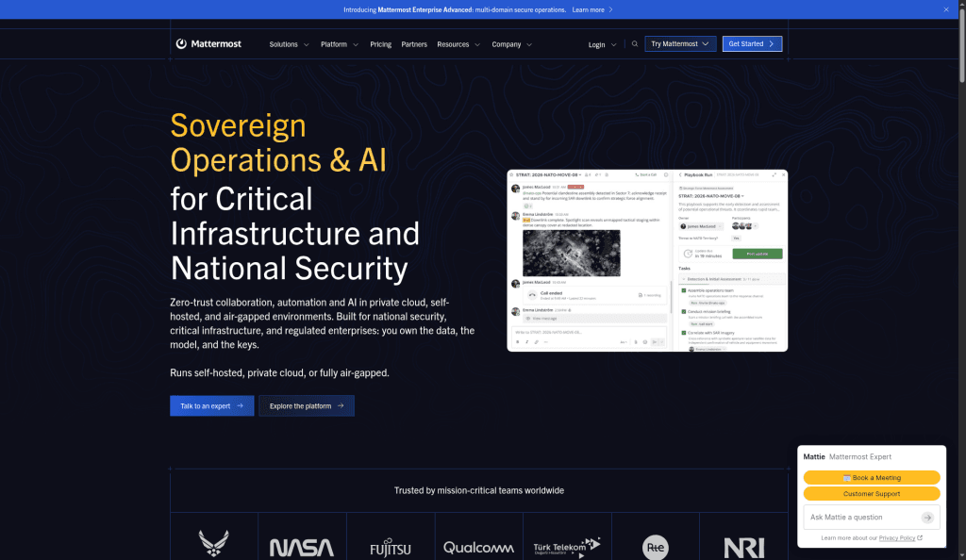Click 'Runs self-hosted, private cloud' text line
Viewport: 966px width, 560px height.
[279, 372]
